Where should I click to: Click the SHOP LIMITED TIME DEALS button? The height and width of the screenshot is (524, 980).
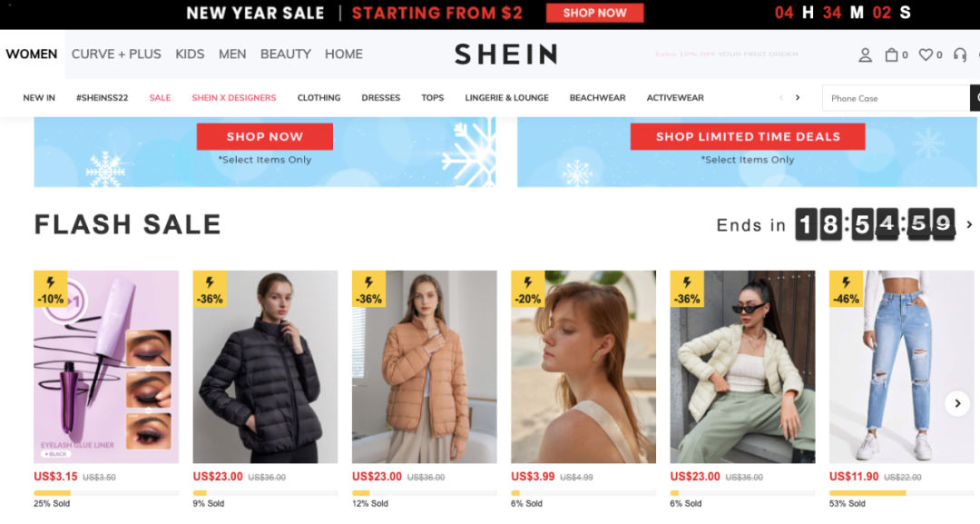[748, 136]
